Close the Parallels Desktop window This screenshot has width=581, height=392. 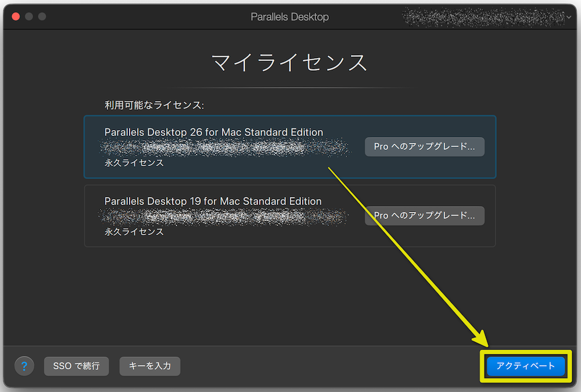coord(15,16)
